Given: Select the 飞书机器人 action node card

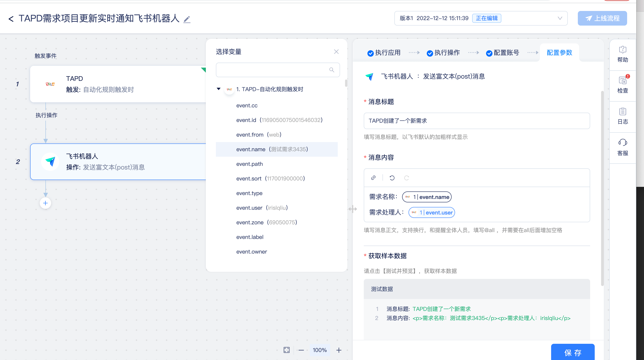Looking at the screenshot, I should tap(118, 162).
